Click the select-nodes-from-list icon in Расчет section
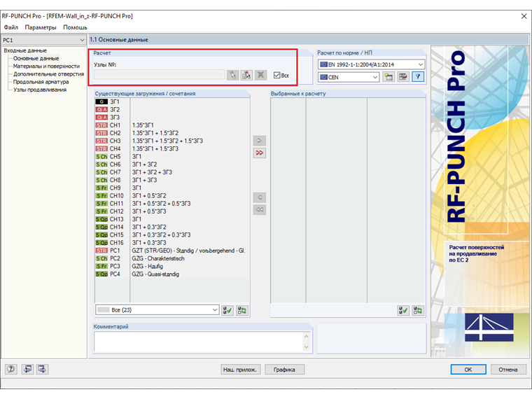Viewport: 532px width, 399px height. [246, 75]
